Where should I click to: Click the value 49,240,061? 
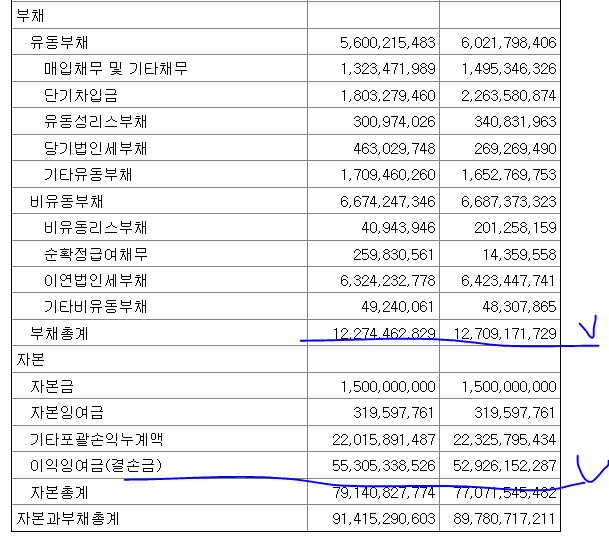(397, 306)
